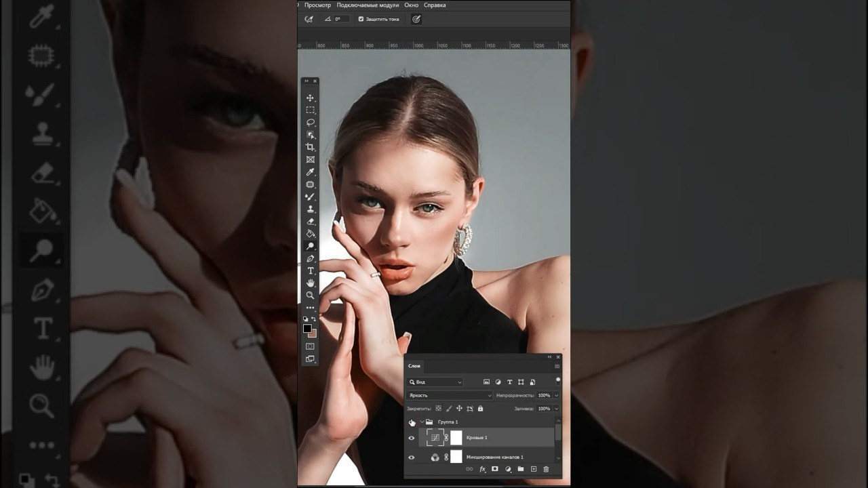Open the Непрозрачность 100% opacity control

click(545, 395)
